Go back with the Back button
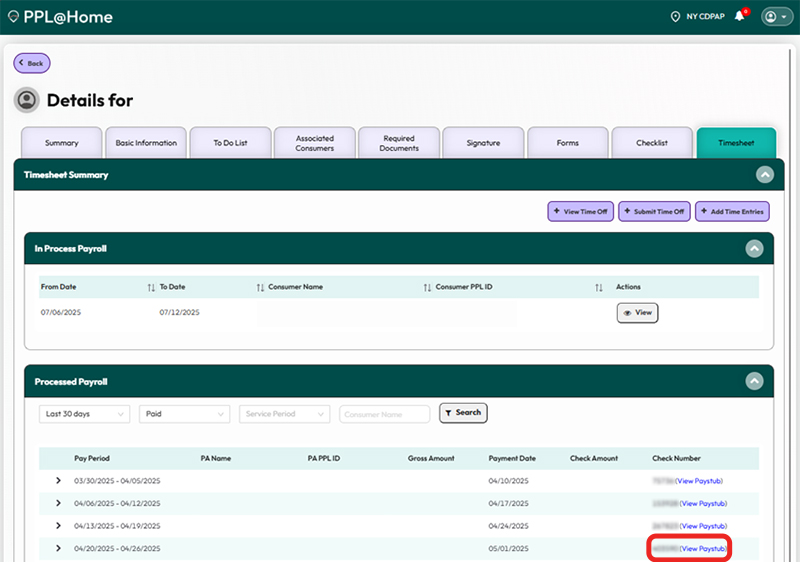800x562 pixels. click(32, 63)
